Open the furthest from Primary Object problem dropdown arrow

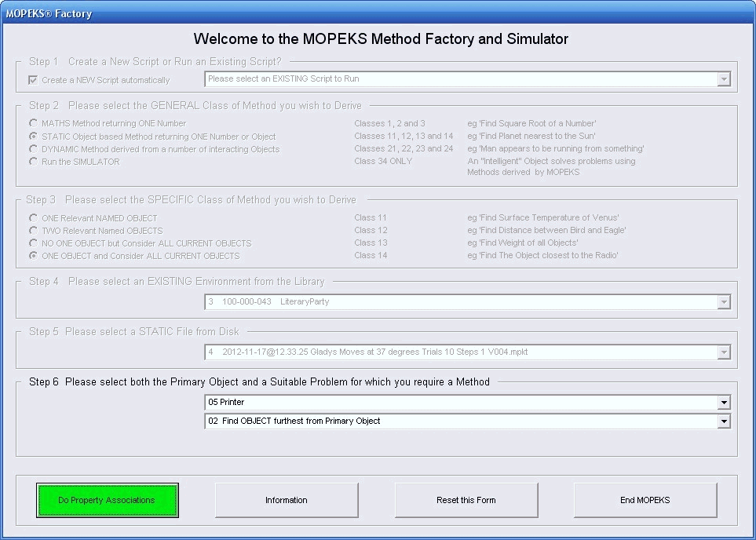[723, 421]
